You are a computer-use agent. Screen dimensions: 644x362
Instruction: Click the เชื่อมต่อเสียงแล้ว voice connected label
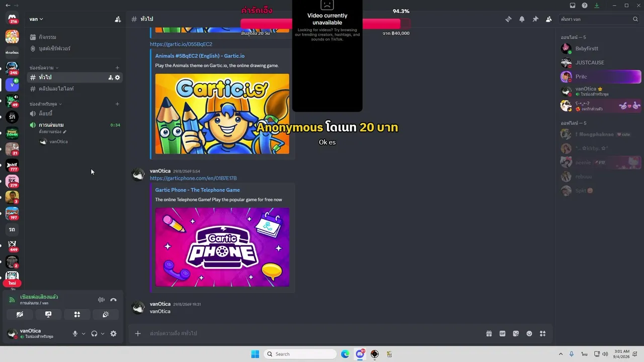point(39,297)
